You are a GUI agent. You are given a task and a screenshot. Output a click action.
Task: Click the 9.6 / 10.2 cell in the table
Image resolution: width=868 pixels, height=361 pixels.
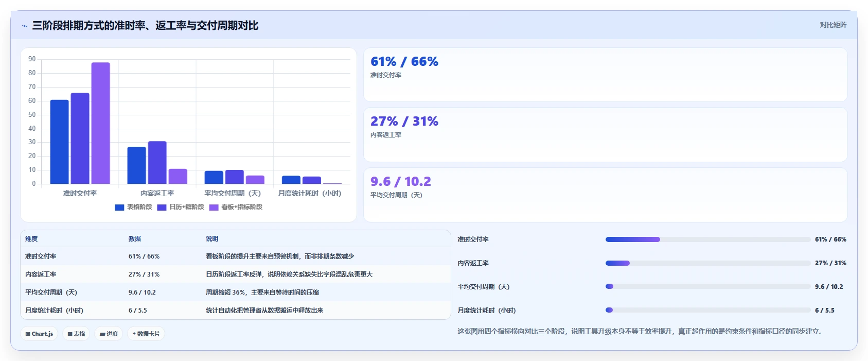142,293
